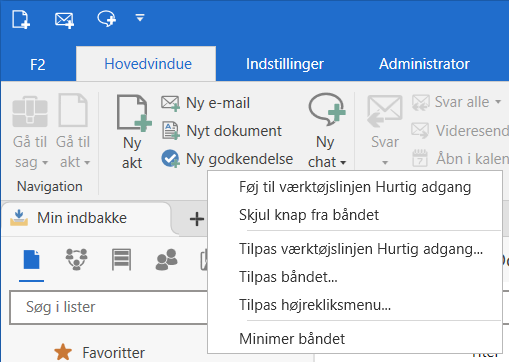Image resolution: width=509 pixels, height=362 pixels.
Task: Switch to the Administrator tab
Action: coord(424,64)
